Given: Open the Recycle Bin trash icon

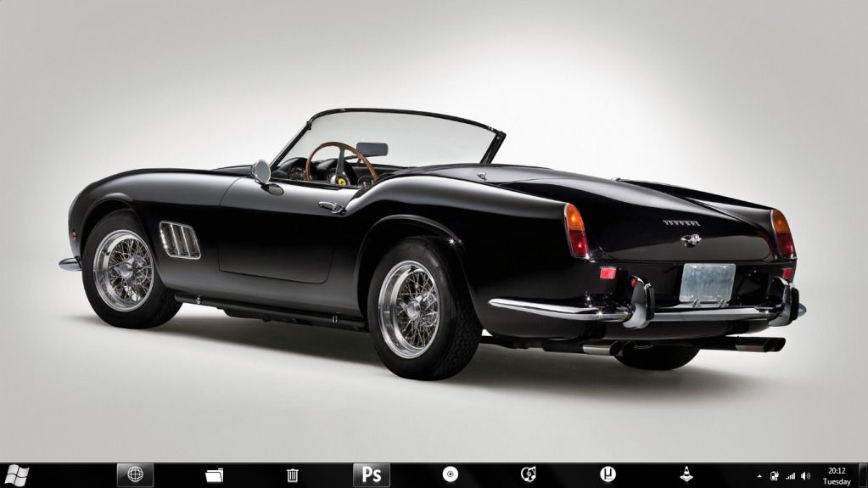Looking at the screenshot, I should (293, 475).
